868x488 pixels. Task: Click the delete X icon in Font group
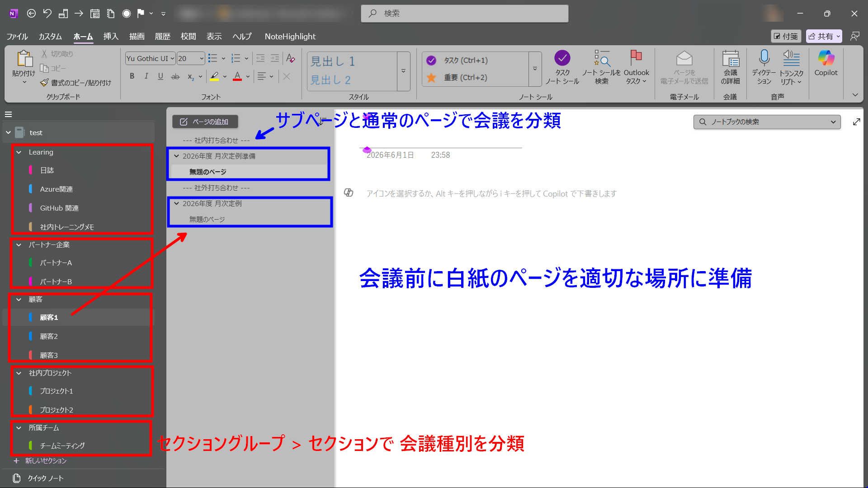[x=287, y=76]
